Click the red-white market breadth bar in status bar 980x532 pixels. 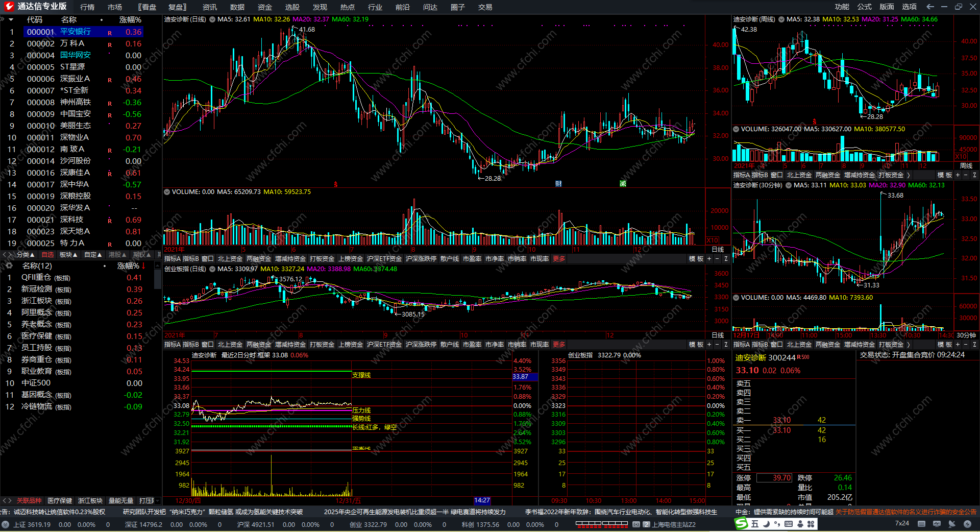601,524
